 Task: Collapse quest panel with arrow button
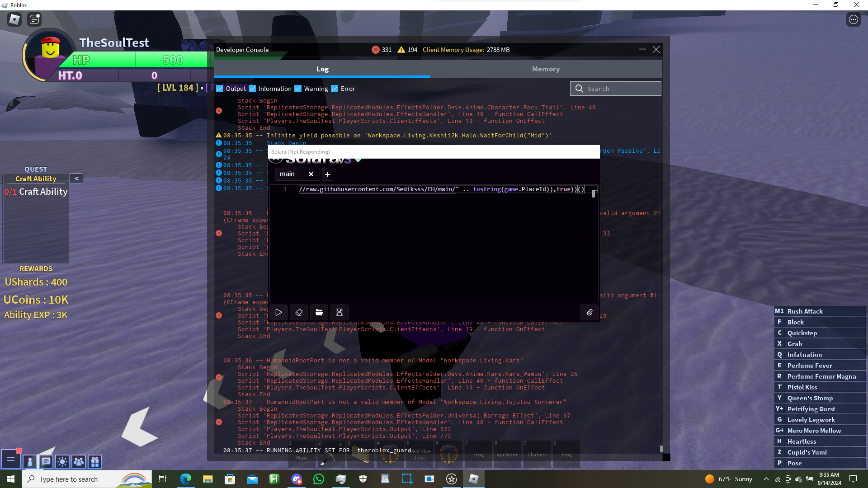[x=76, y=178]
